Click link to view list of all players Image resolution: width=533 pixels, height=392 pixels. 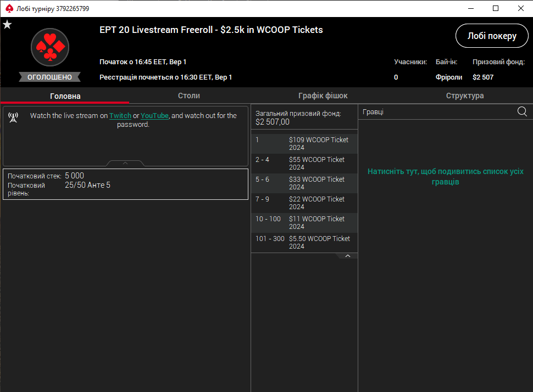click(x=445, y=176)
